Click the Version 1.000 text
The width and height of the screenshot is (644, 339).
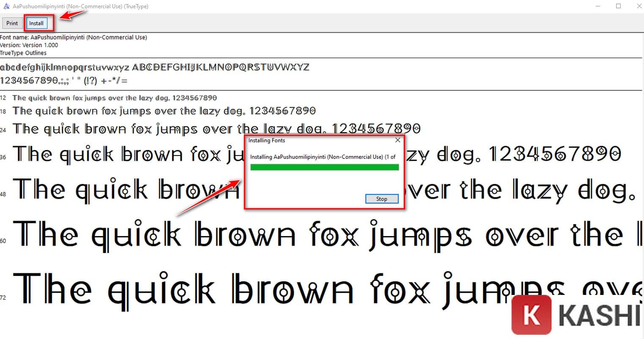[x=29, y=45]
